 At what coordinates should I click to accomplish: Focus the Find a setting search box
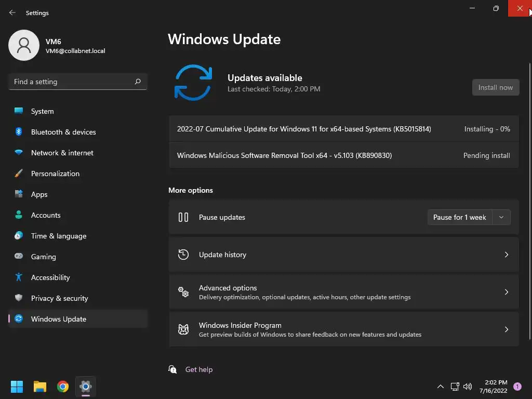(78, 82)
